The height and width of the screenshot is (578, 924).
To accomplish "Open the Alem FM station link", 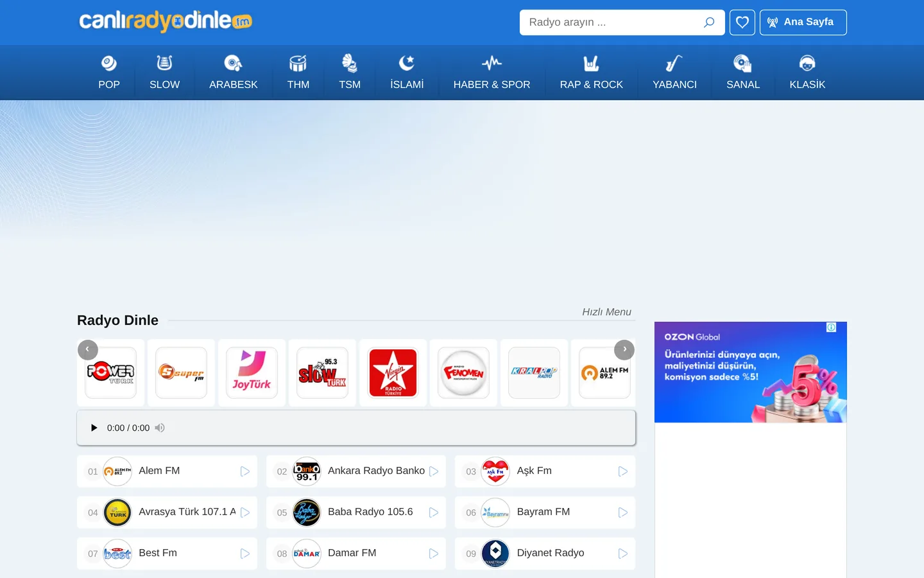I will [x=159, y=471].
